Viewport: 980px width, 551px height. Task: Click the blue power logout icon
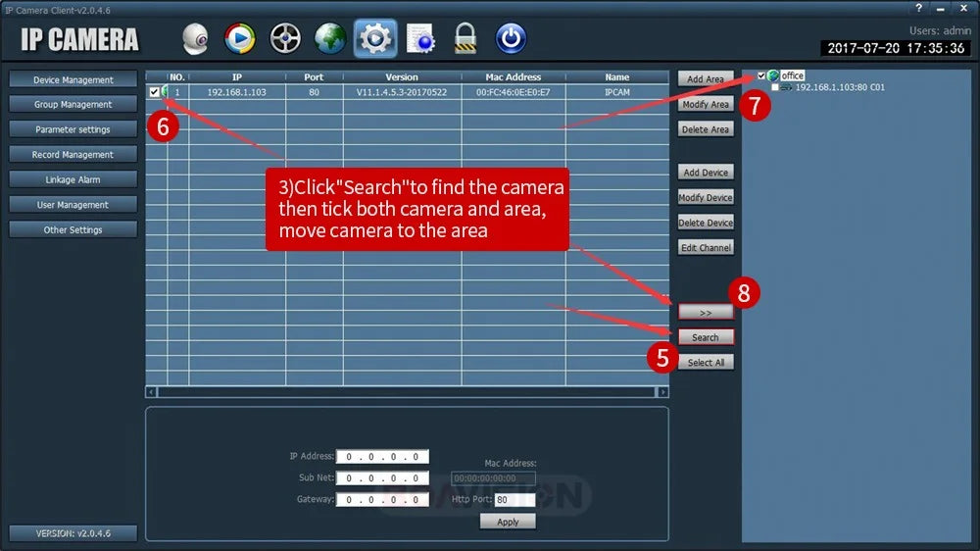click(x=511, y=38)
